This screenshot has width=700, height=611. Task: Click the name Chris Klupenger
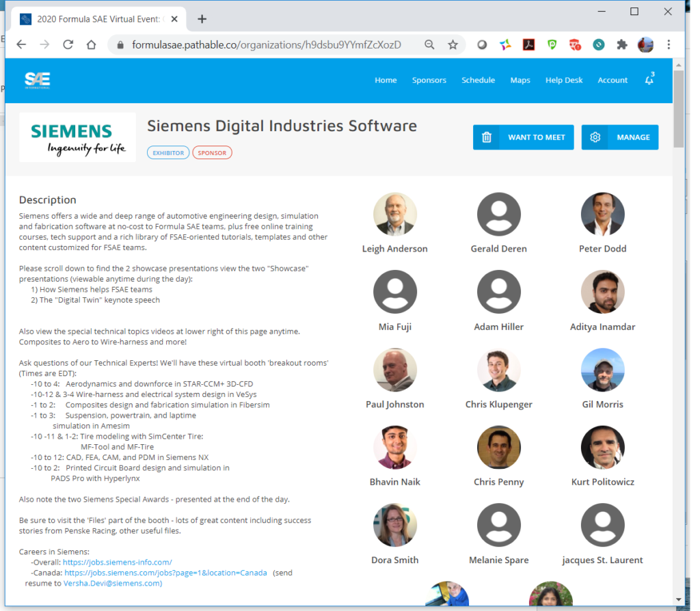498,405
